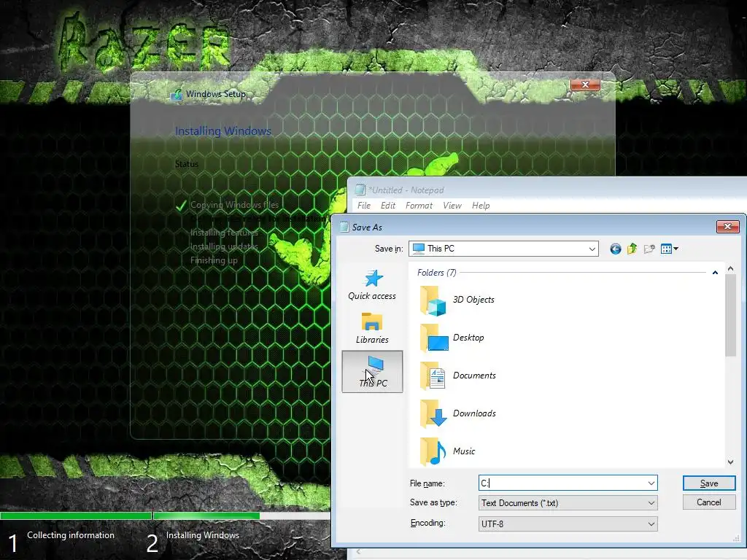
Task: Open the Encoding dropdown
Action: (x=651, y=524)
